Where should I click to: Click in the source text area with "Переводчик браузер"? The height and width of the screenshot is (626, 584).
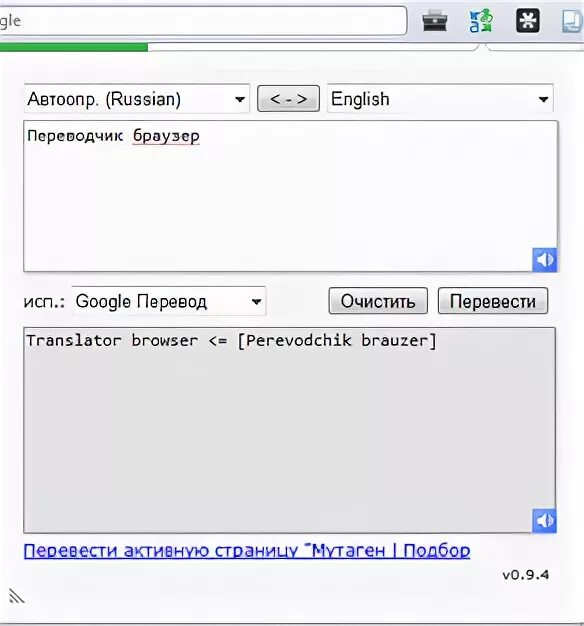click(x=291, y=196)
